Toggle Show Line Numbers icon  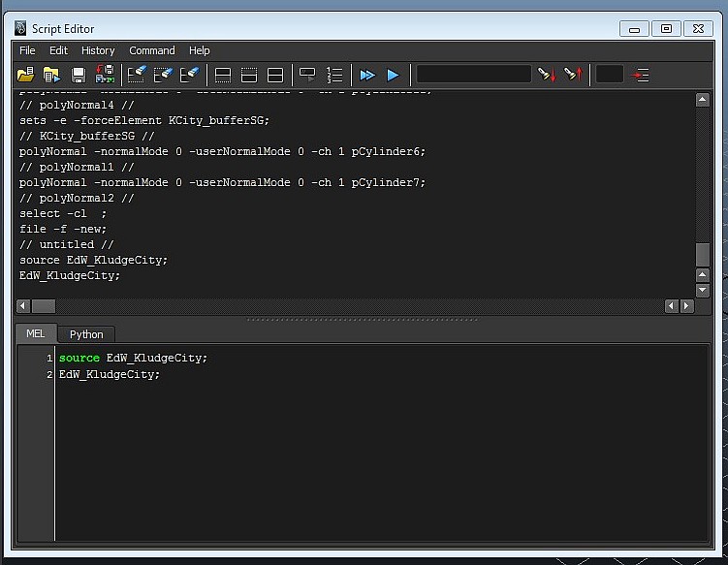[334, 75]
